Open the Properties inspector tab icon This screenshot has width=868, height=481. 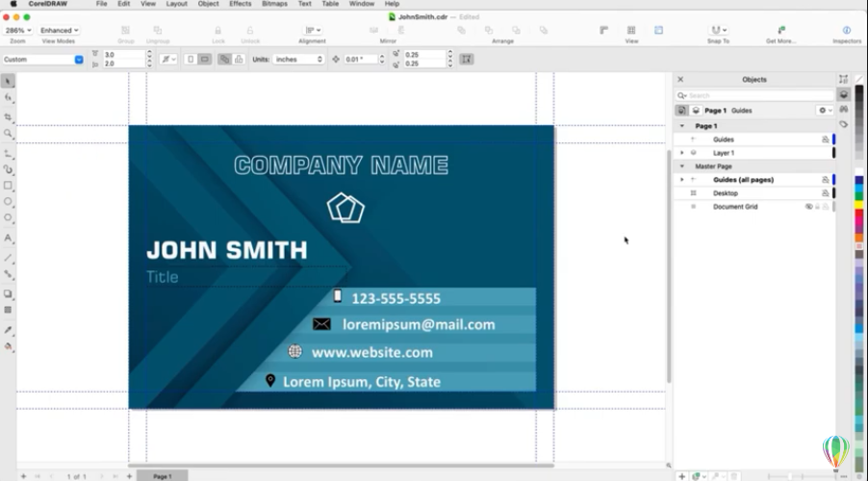(844, 80)
